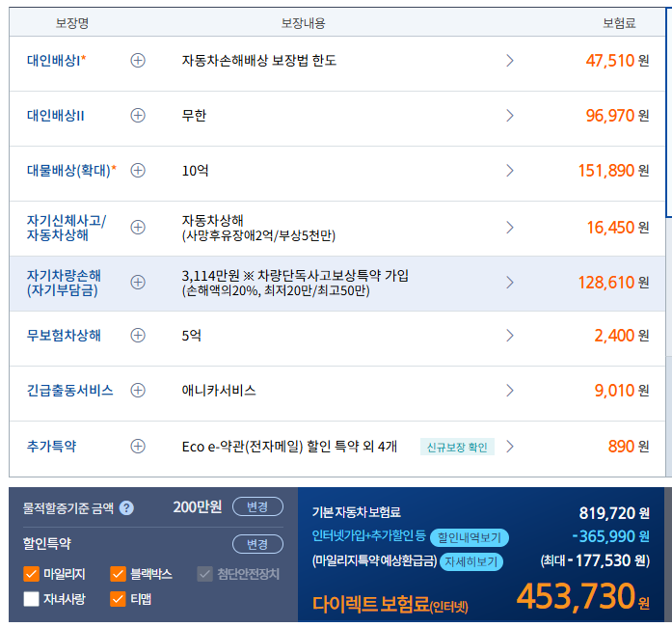Open 자기차량손해(자기부담금) name link
This screenshot has width=672, height=627.
click(64, 283)
